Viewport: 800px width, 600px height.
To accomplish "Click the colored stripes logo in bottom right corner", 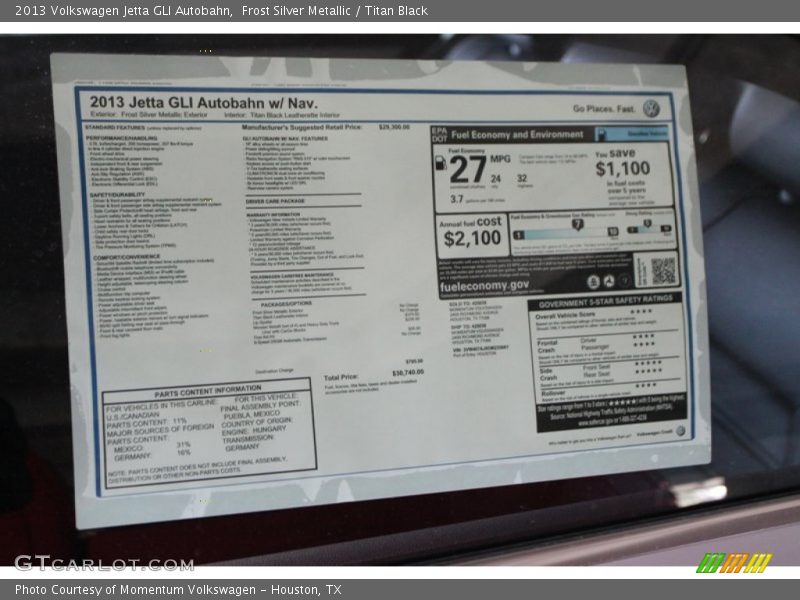I will pyautogui.click(x=734, y=562).
